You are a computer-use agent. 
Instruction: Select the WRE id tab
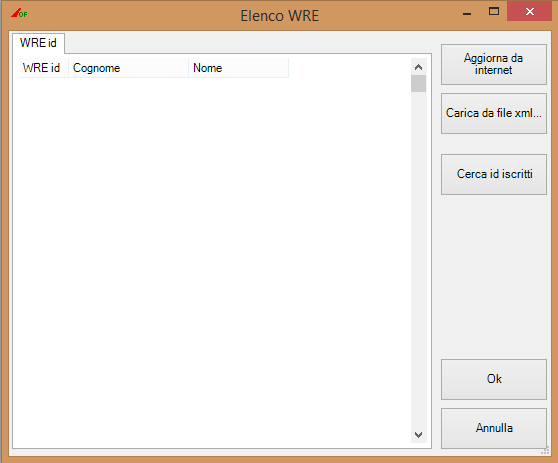point(38,43)
